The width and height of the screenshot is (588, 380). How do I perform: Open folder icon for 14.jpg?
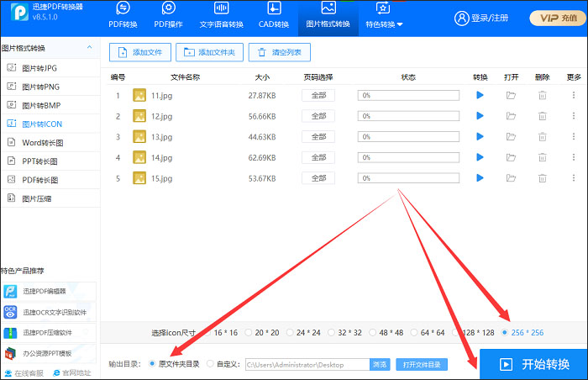(x=511, y=157)
